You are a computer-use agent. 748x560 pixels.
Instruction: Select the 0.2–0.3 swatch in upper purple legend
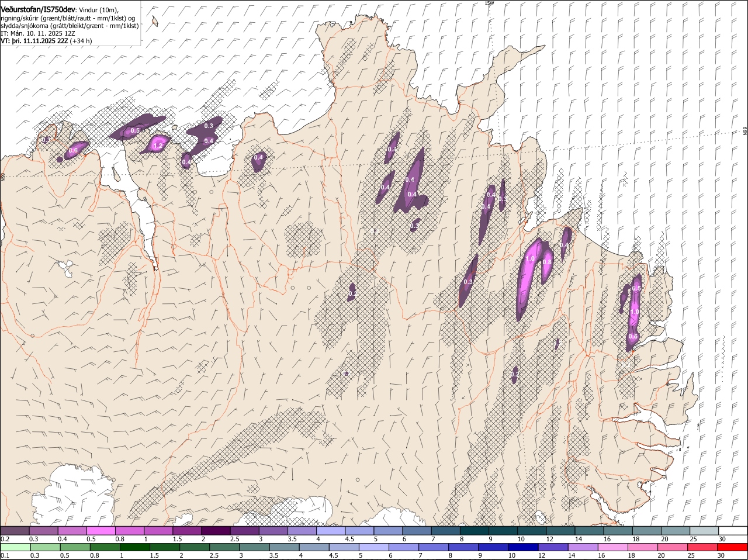click(x=15, y=531)
